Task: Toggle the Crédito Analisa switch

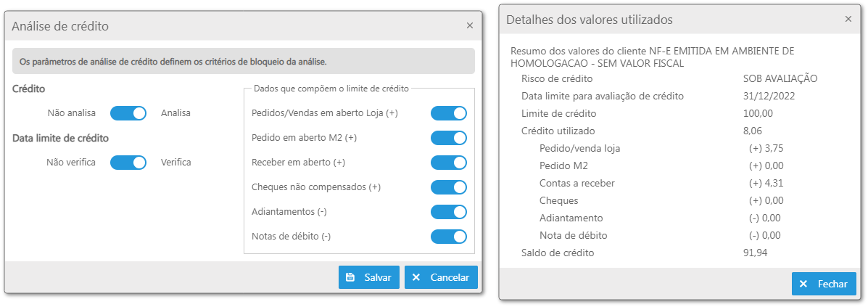Action: (128, 113)
